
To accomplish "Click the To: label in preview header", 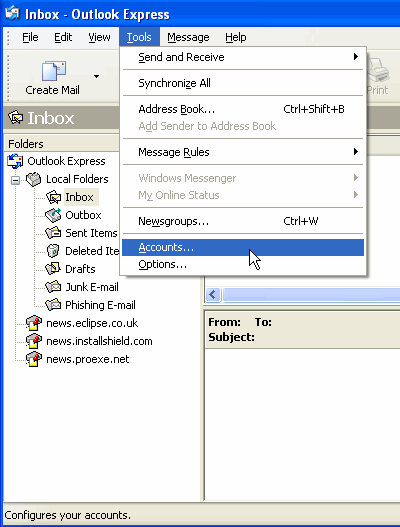I will click(x=263, y=322).
